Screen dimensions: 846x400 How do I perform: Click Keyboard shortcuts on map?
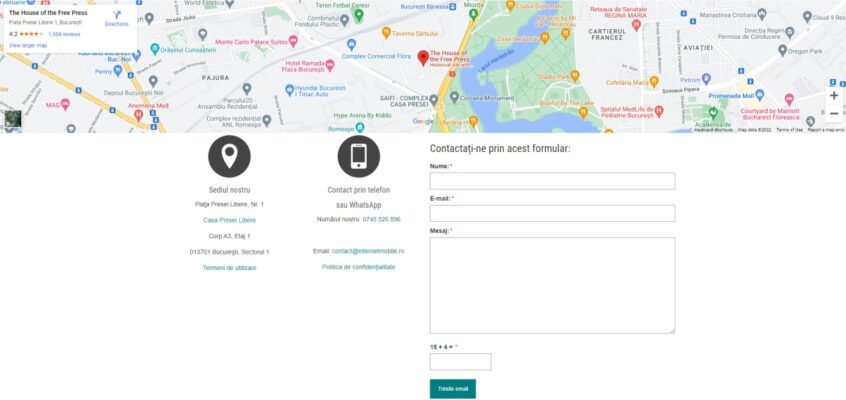coord(713,130)
